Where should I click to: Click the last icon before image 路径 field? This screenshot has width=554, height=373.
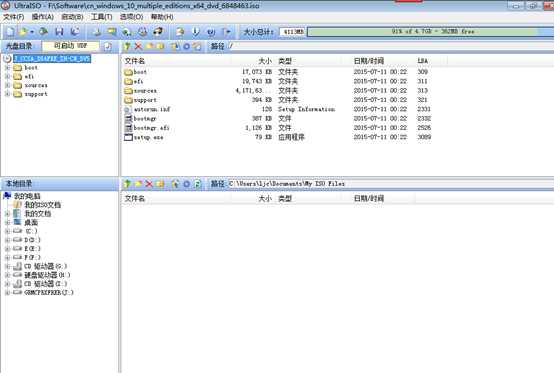pyautogui.click(x=197, y=46)
